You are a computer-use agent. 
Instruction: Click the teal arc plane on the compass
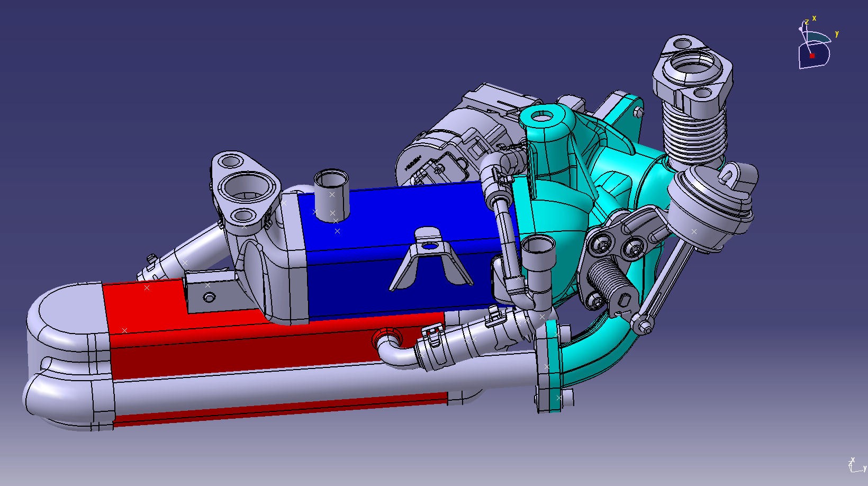point(818,37)
